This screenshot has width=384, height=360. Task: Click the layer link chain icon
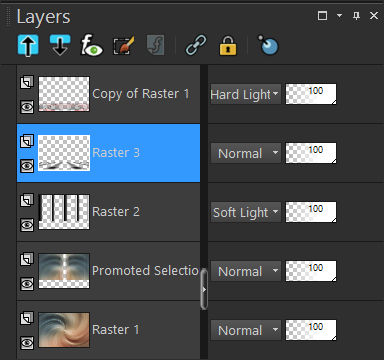pyautogui.click(x=196, y=45)
